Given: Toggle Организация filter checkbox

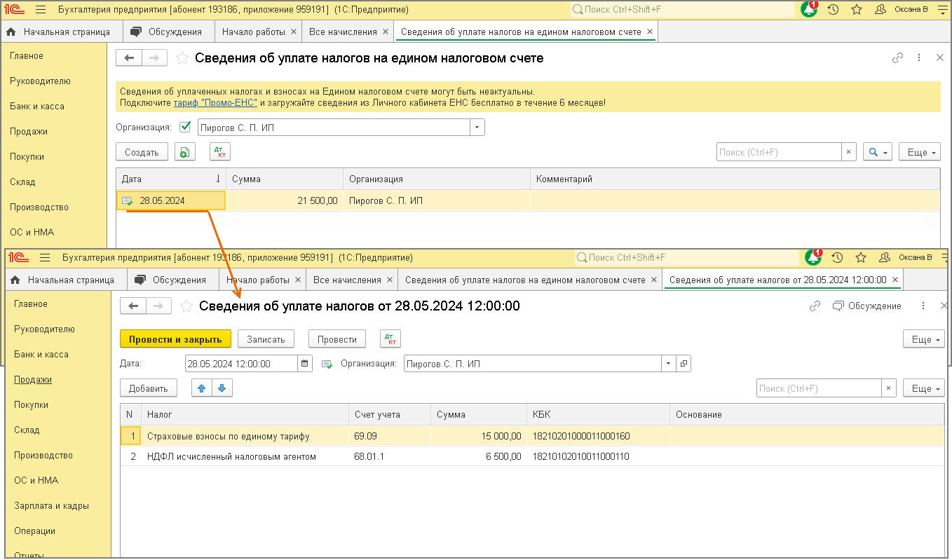Looking at the screenshot, I should tap(185, 128).
